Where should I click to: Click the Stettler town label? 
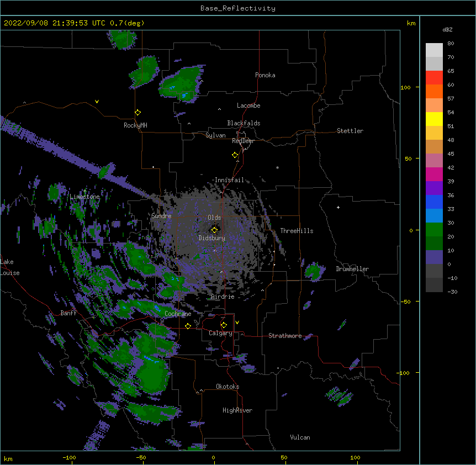pos(350,131)
